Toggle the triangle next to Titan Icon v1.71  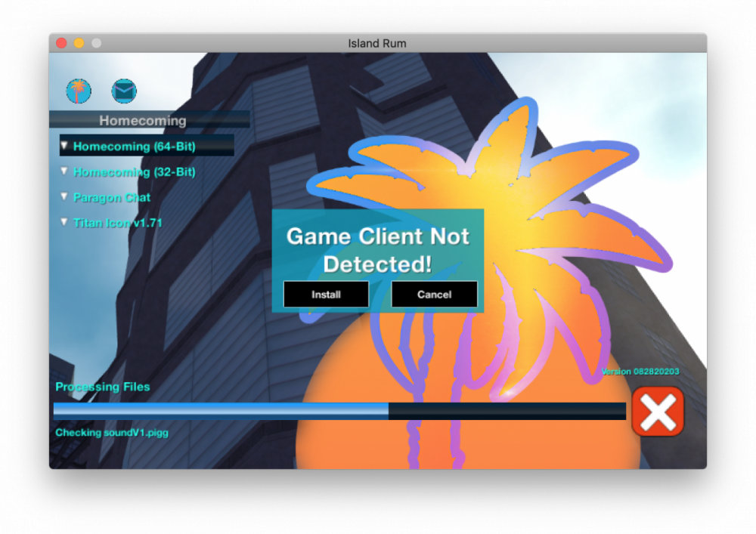[x=64, y=222]
